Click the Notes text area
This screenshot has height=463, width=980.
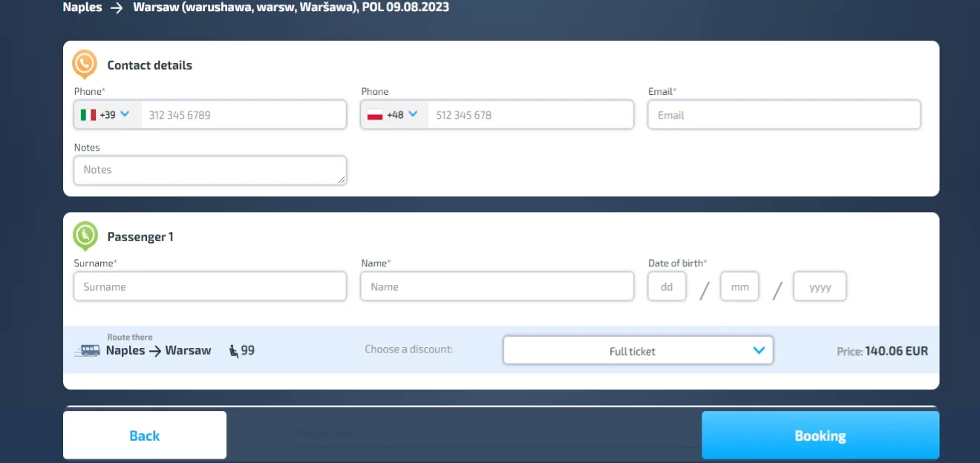[209, 170]
